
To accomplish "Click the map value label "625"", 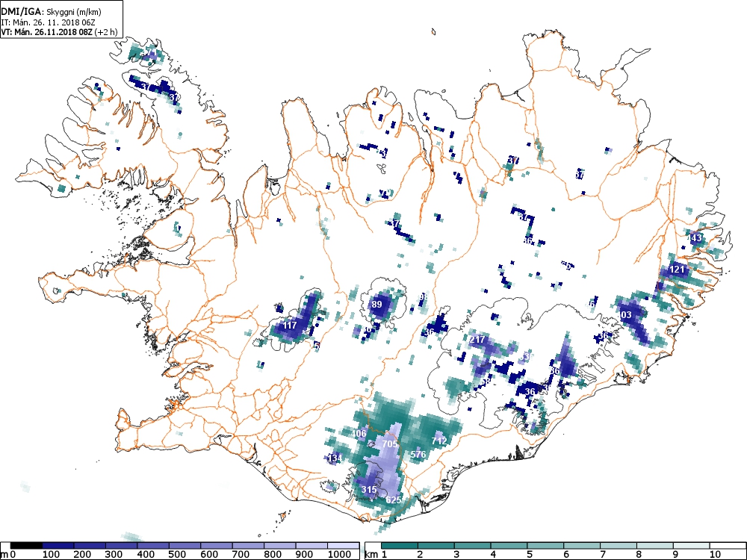I will (x=393, y=500).
